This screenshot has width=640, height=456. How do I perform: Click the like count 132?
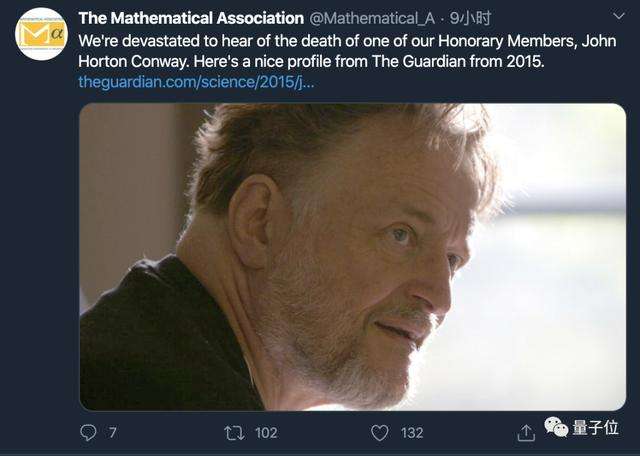coord(411,433)
